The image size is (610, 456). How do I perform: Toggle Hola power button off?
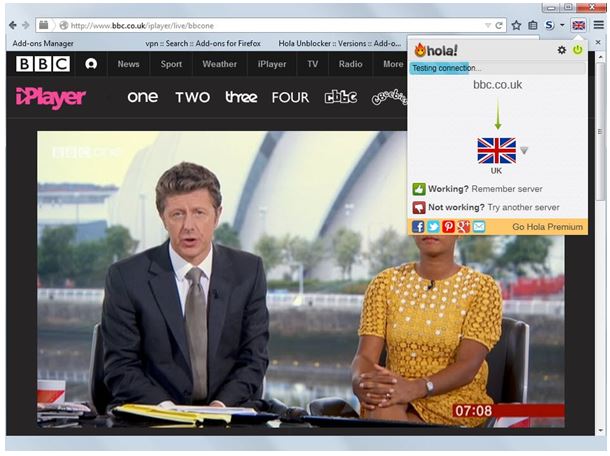pos(578,49)
